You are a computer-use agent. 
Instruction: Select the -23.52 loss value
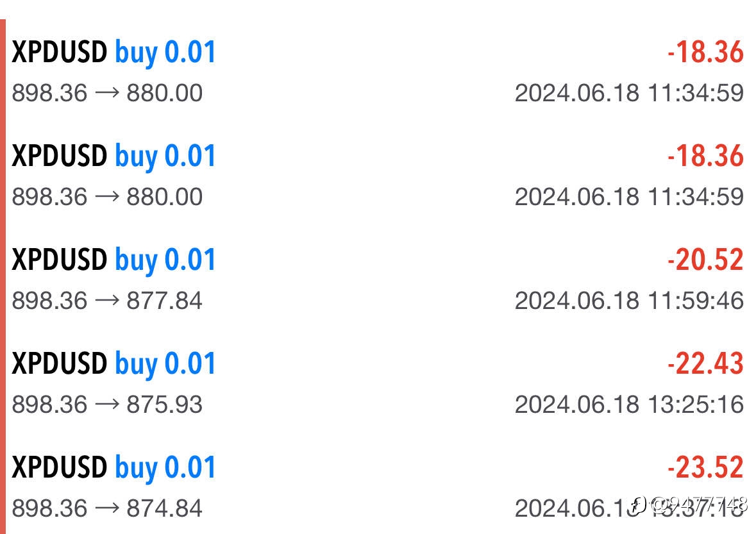705,467
